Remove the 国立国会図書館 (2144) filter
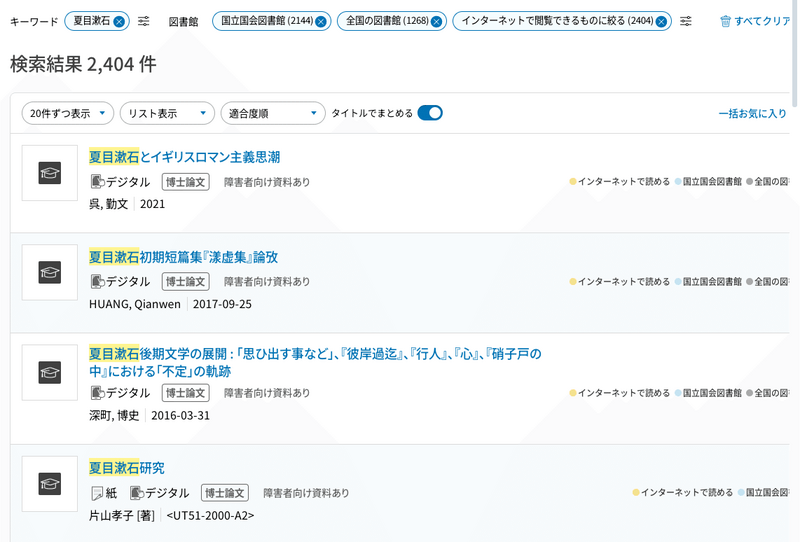 click(x=320, y=21)
